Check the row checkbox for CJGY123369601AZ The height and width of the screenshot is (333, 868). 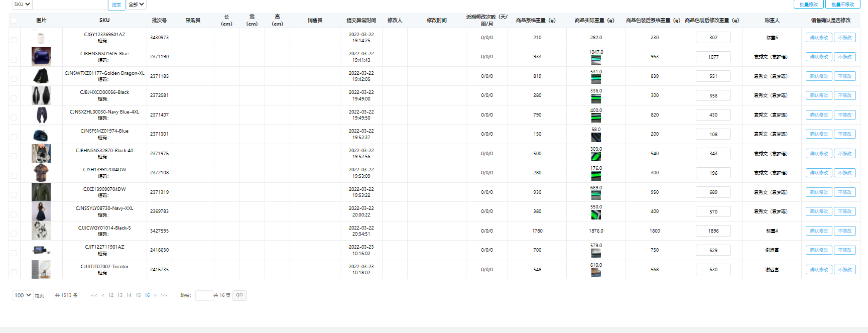(x=14, y=40)
